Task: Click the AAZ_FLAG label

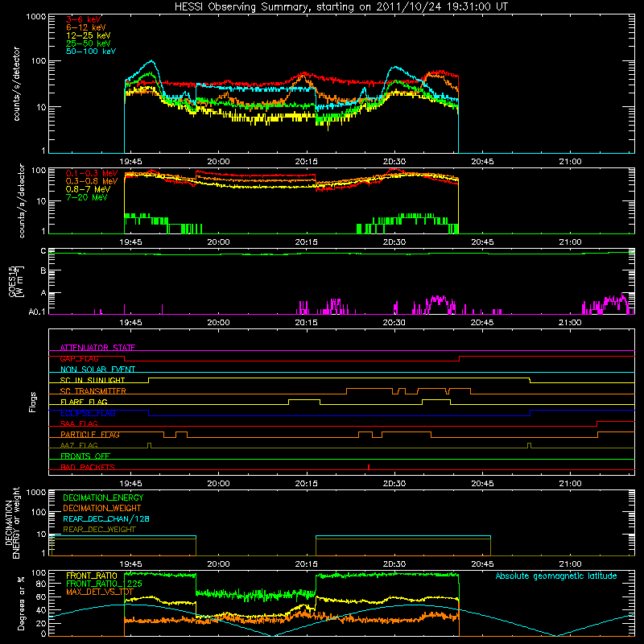Action: click(x=79, y=446)
